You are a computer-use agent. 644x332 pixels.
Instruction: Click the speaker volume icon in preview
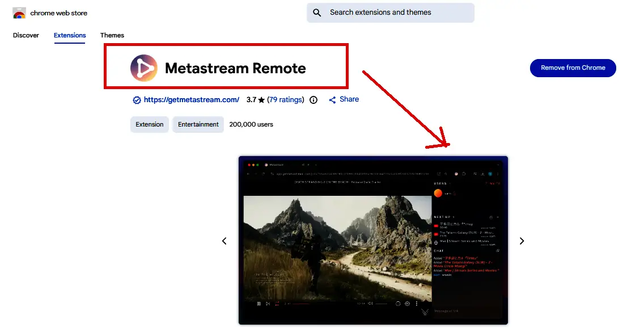pyautogui.click(x=370, y=304)
